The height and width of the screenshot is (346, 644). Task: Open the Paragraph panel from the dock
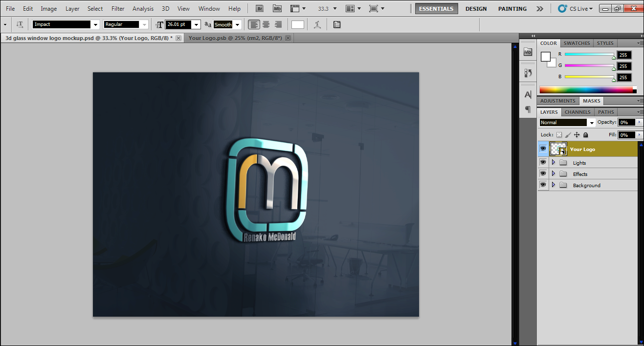point(527,110)
